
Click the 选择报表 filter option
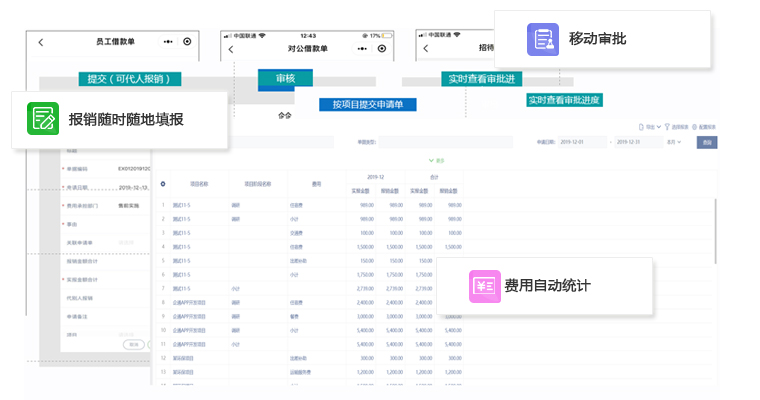(x=679, y=127)
